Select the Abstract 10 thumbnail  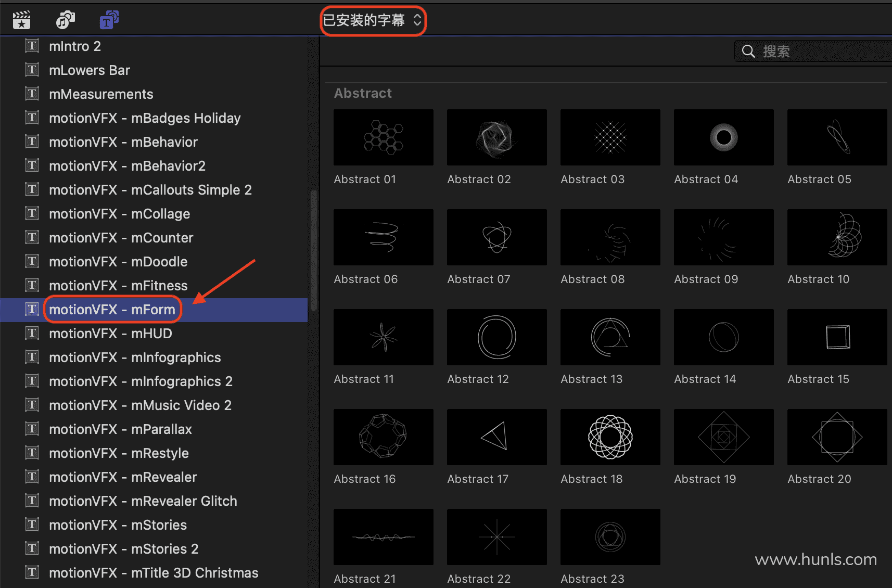pos(837,237)
